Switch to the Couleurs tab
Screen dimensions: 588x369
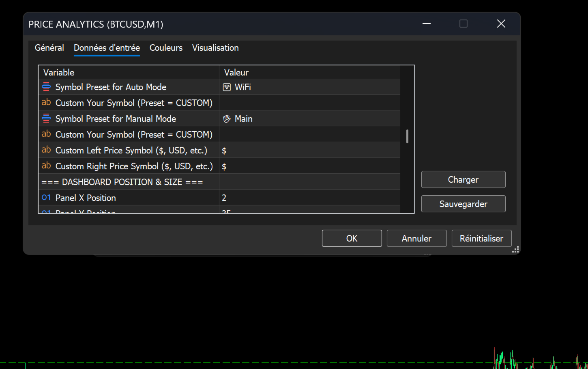coord(166,47)
